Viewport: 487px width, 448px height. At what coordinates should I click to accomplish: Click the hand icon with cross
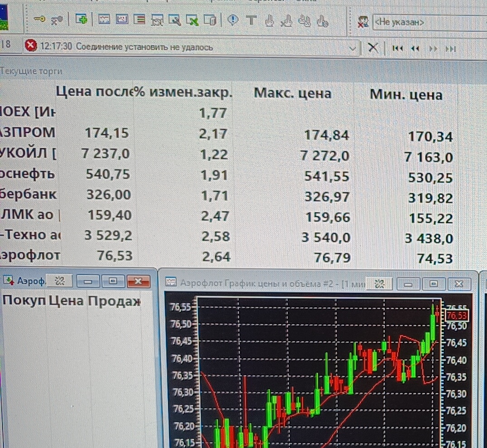[x=286, y=21]
